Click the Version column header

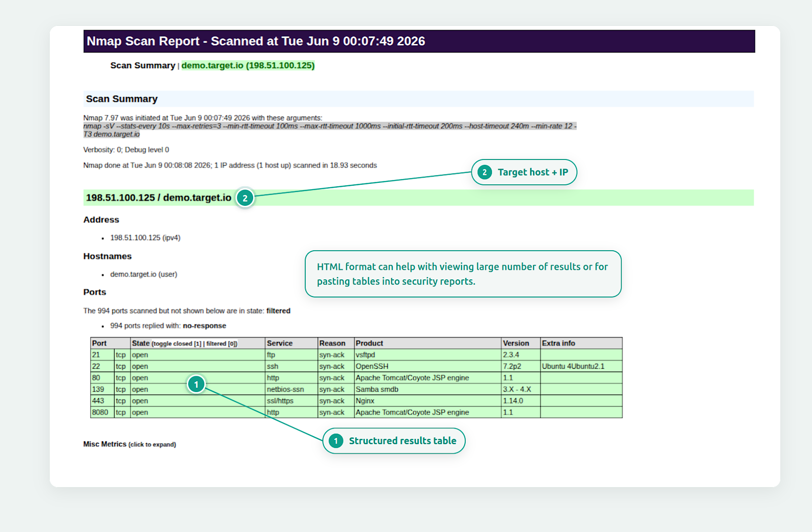[521, 343]
